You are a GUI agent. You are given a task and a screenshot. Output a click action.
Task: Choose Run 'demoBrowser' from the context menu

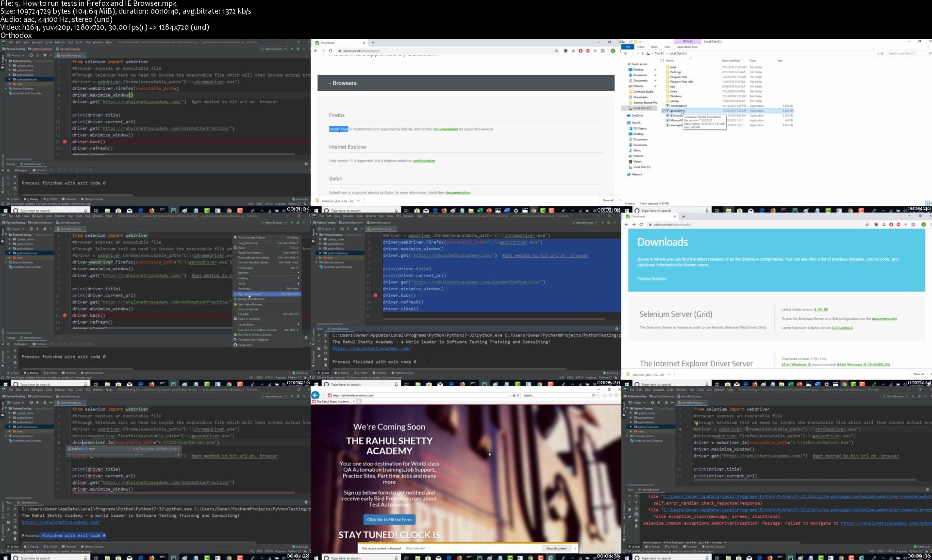point(267,294)
